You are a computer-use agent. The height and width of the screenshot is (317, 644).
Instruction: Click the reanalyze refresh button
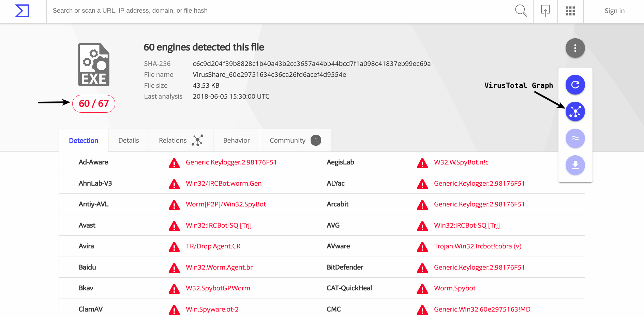click(x=575, y=85)
